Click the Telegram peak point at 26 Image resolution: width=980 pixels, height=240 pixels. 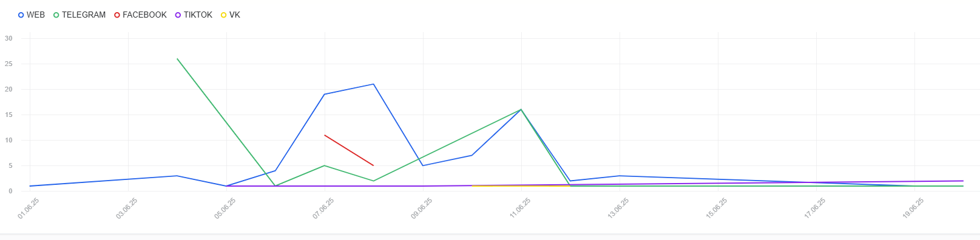pos(177,59)
